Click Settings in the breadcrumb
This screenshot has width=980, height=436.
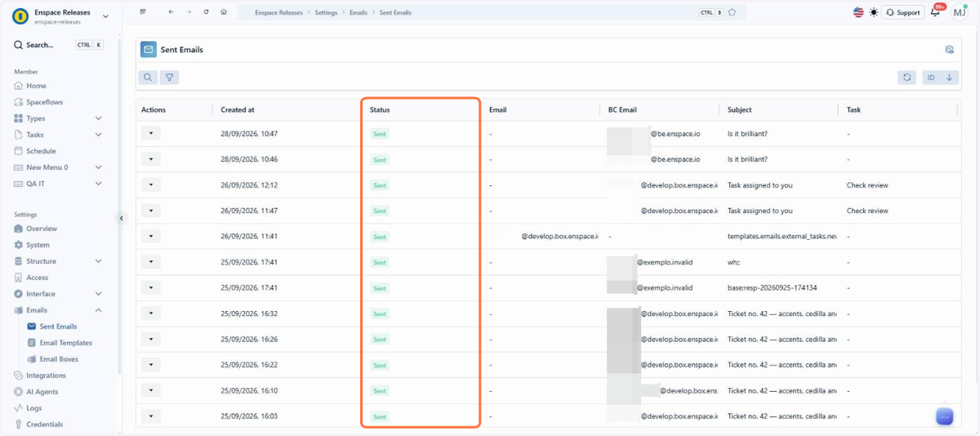[x=326, y=13]
